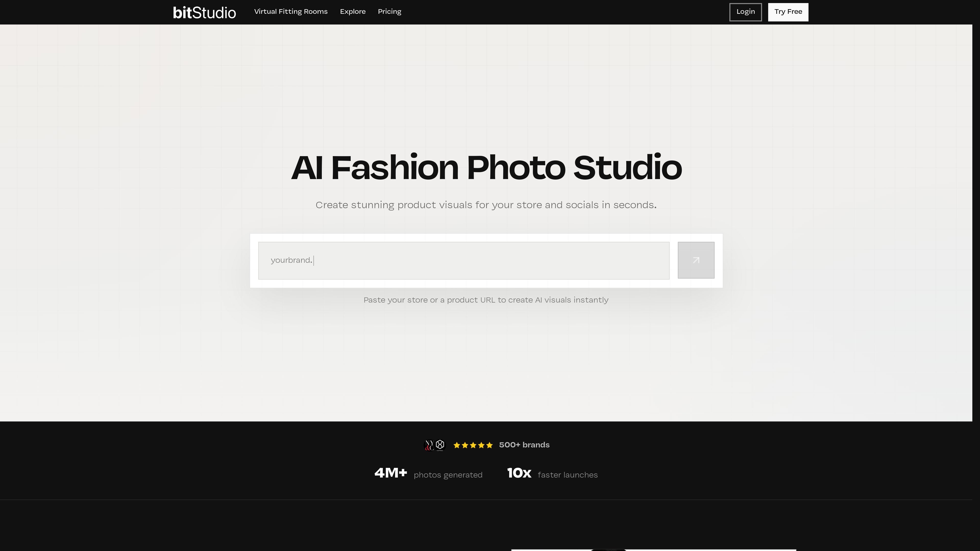This screenshot has width=980, height=551.
Task: Click the NY&C brand logo
Action: (x=429, y=445)
